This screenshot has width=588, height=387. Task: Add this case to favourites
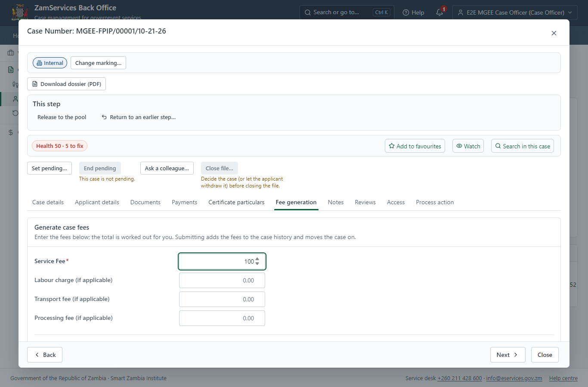tap(415, 146)
